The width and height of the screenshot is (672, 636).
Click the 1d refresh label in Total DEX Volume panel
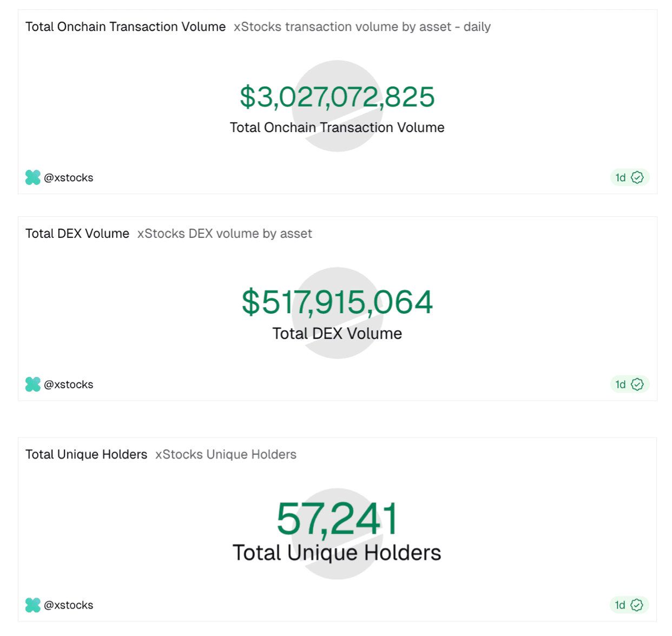[621, 385]
